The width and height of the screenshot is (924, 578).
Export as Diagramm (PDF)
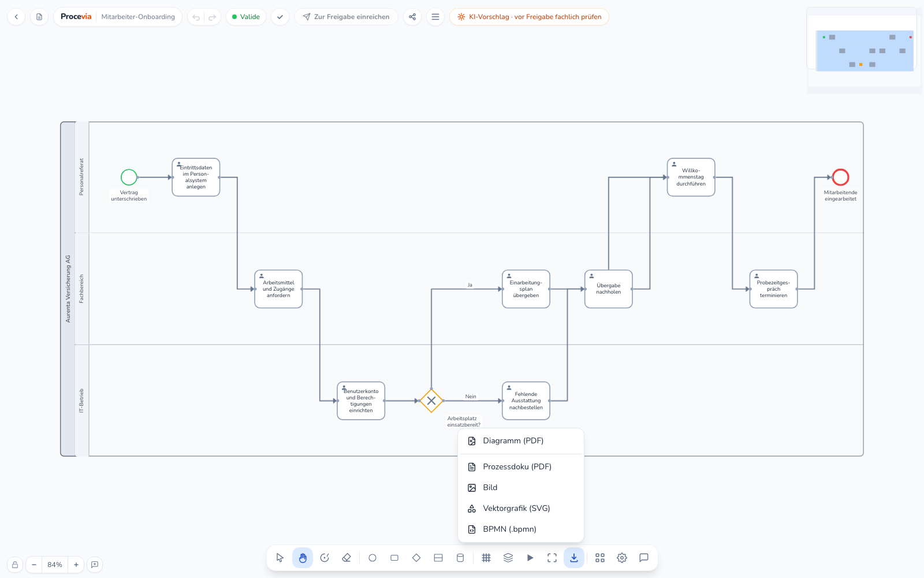[x=521, y=441]
